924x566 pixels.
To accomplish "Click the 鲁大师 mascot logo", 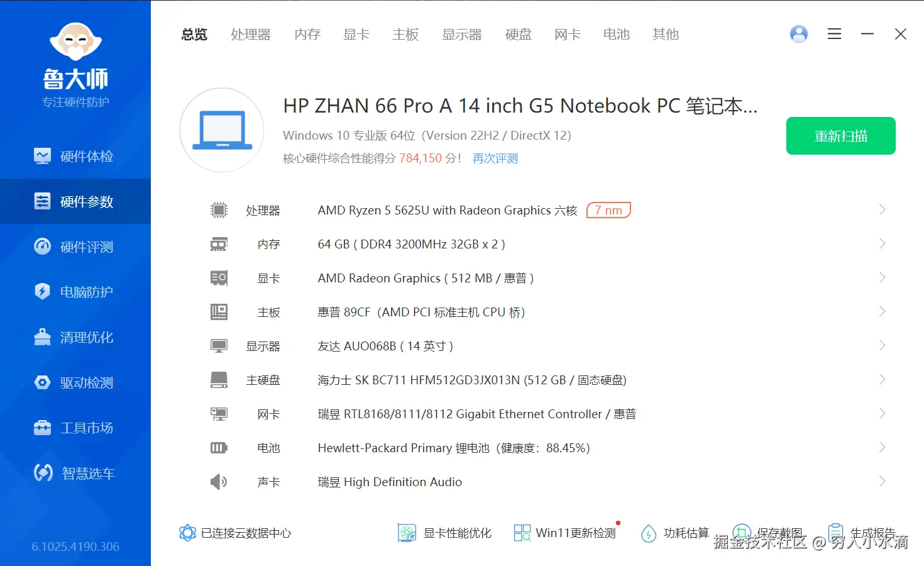I will point(75,43).
